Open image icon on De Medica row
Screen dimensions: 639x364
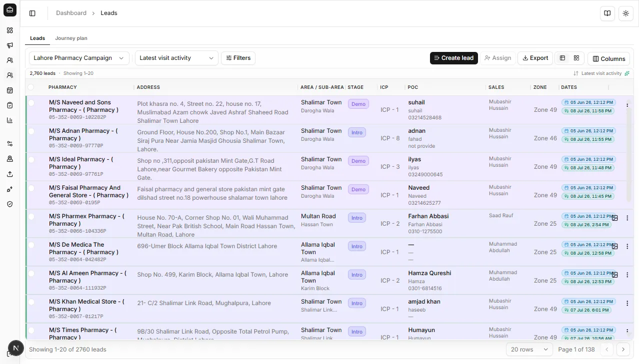[x=615, y=246]
